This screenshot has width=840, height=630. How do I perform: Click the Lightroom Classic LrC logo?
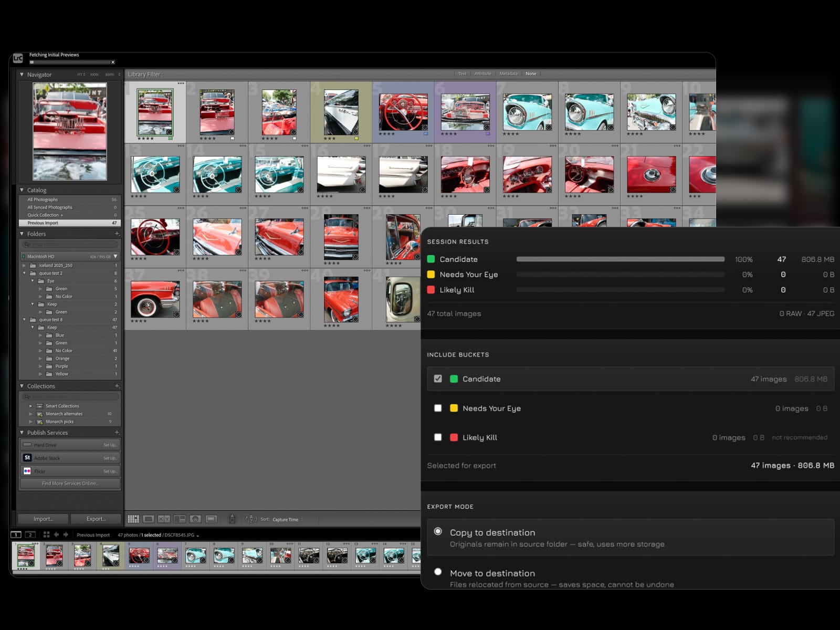pyautogui.click(x=18, y=58)
